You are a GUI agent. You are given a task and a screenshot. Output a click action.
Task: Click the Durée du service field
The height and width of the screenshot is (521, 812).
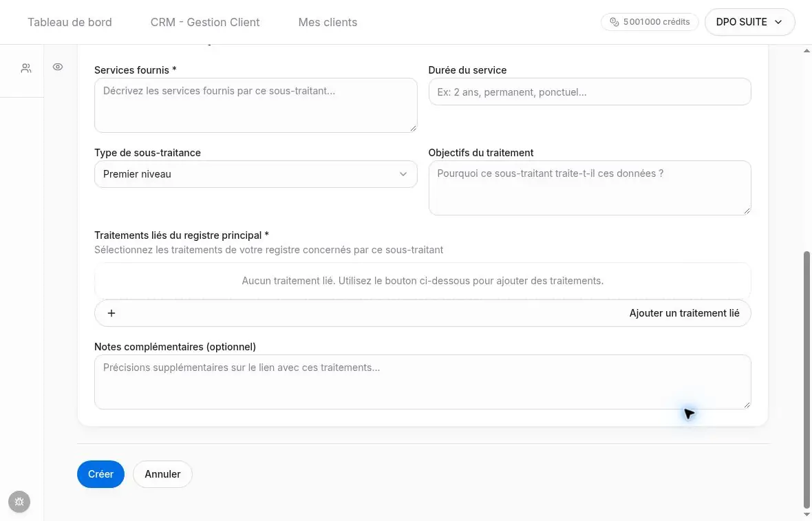point(590,92)
